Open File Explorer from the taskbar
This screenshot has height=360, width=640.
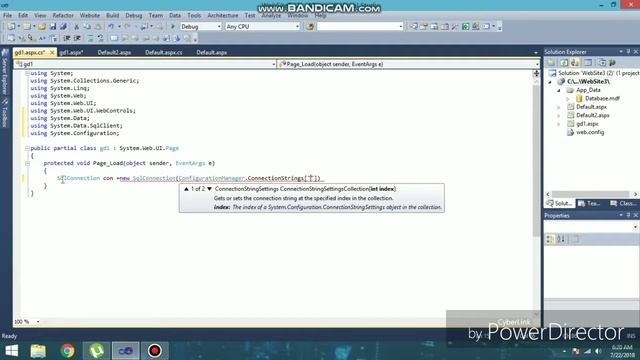coord(38,351)
